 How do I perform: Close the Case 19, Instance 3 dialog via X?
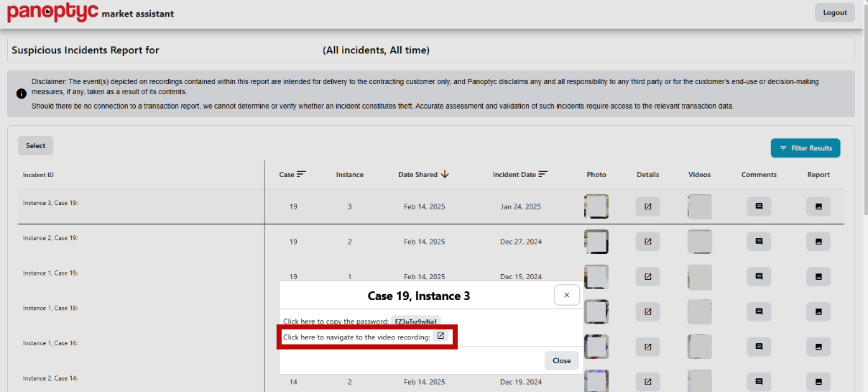coord(566,295)
